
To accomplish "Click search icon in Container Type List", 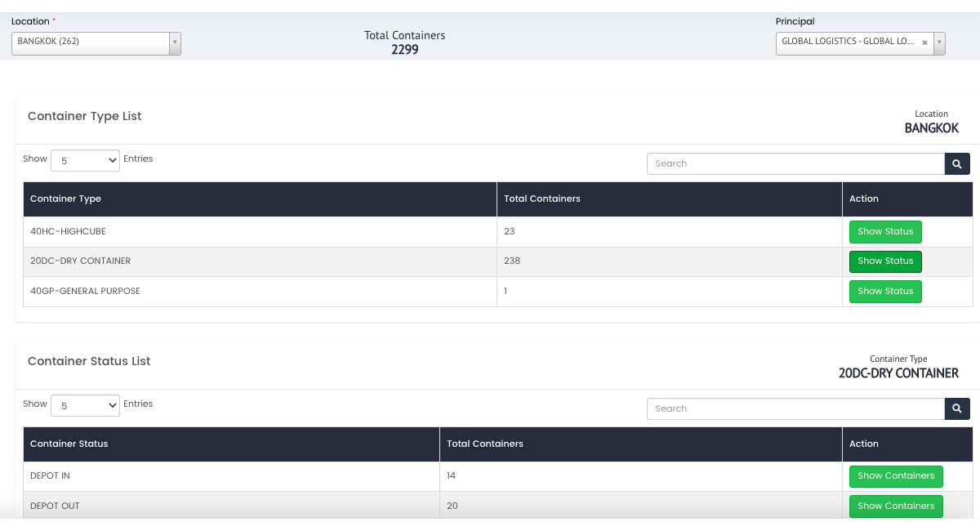I will coord(957,163).
